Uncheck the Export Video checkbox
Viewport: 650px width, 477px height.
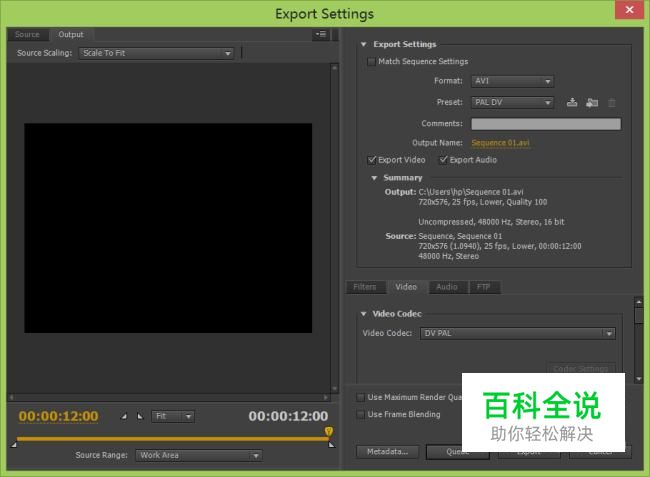[x=371, y=160]
